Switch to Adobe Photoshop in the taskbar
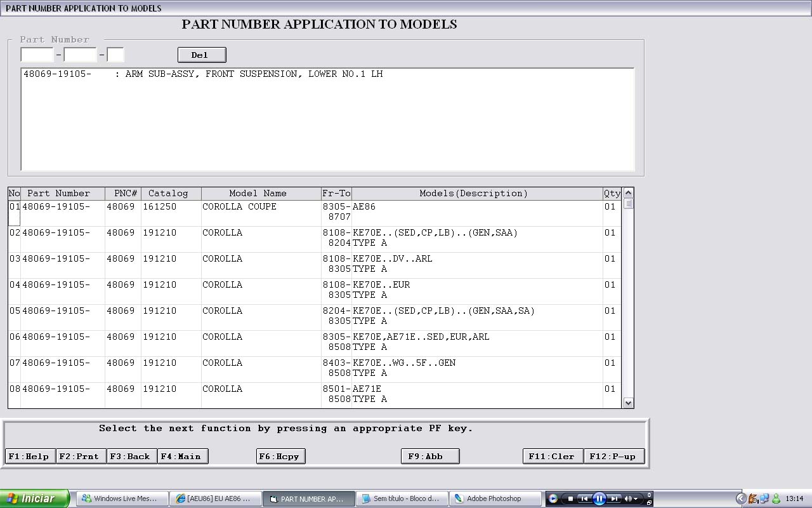 (x=495, y=498)
